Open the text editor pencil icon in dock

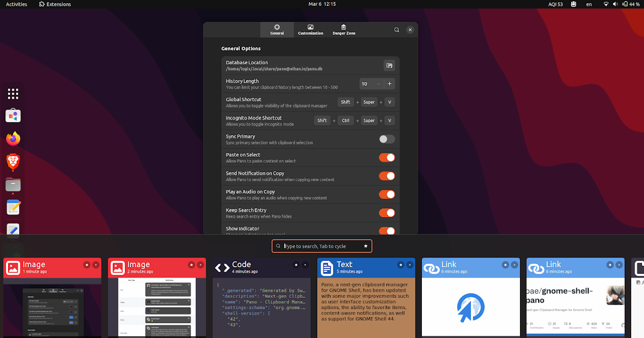[x=13, y=230]
